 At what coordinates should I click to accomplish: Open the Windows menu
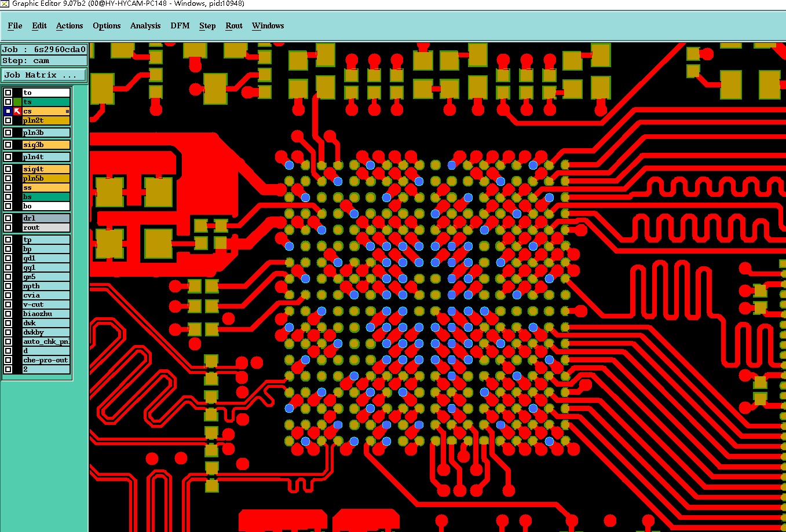(x=268, y=25)
